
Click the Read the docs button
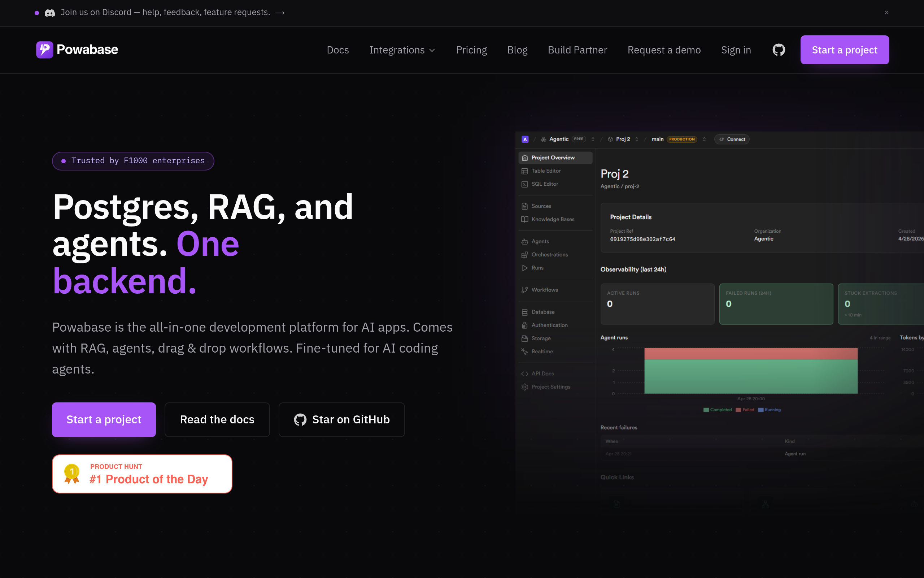(x=217, y=419)
